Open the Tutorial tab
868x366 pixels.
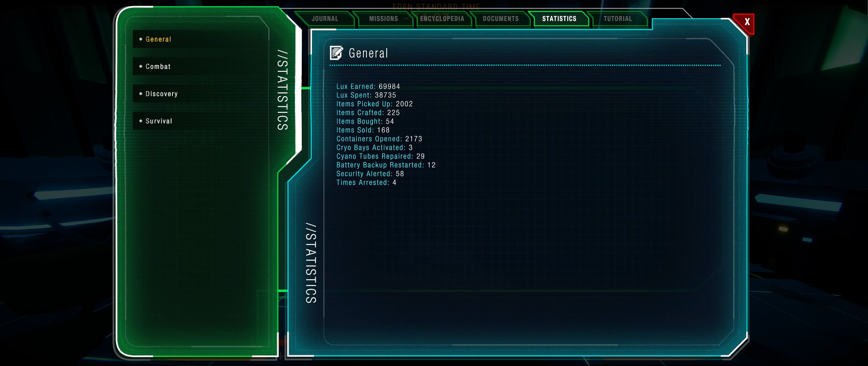pos(618,19)
